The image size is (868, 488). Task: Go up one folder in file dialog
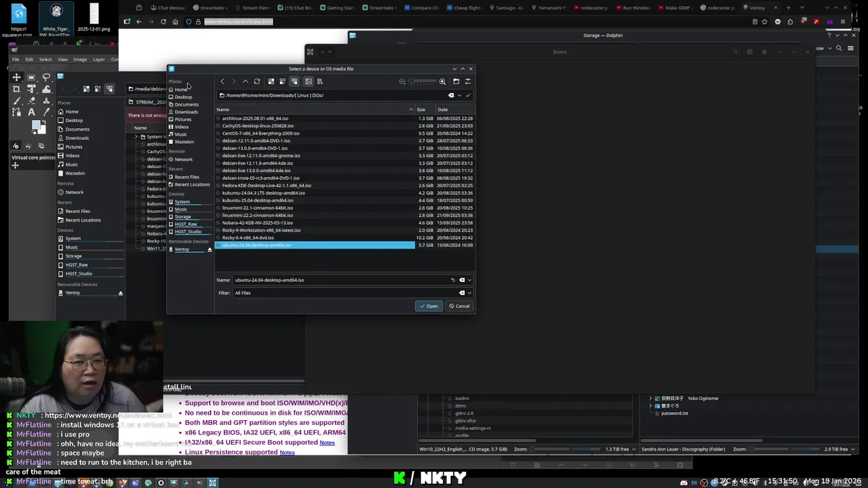click(245, 81)
